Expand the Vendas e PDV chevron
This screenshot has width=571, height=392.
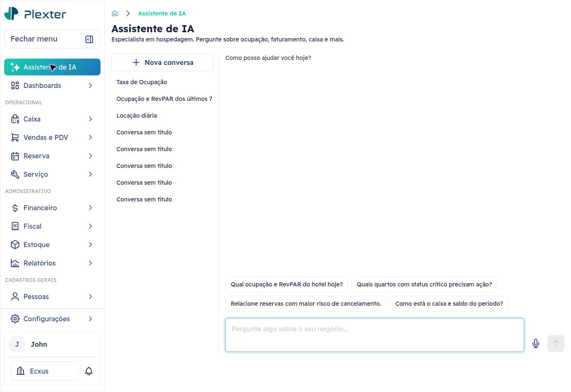click(90, 137)
